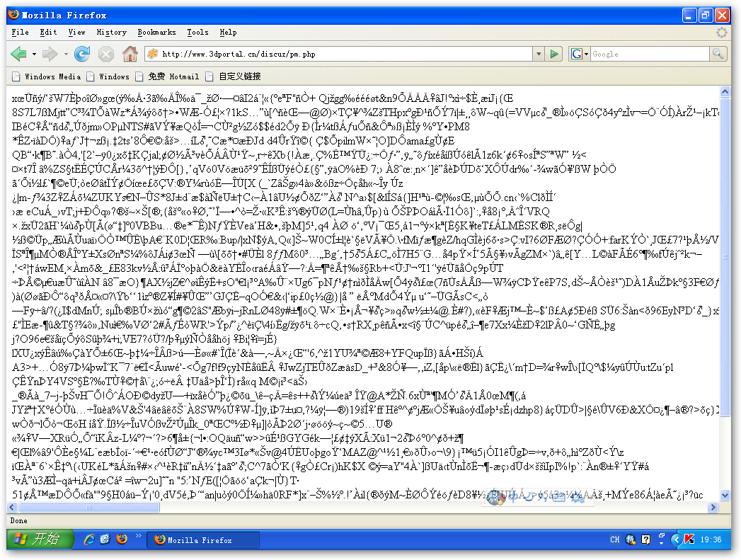Click the site favicon in address bar
741x560 pixels.
point(153,54)
